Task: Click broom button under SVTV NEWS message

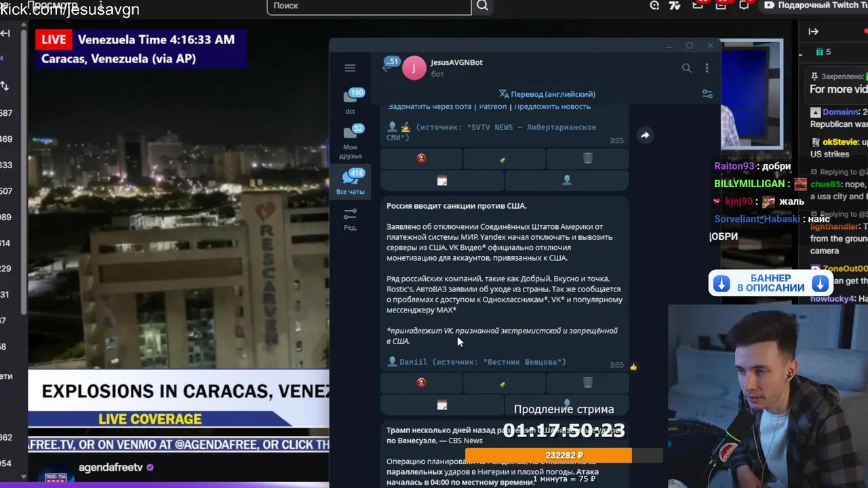Action: coord(504,159)
